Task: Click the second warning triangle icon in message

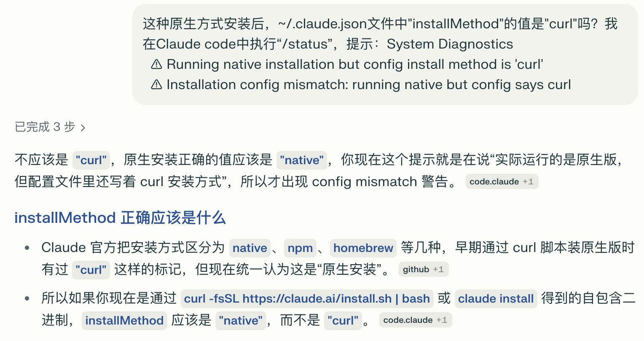Action: coord(156,84)
